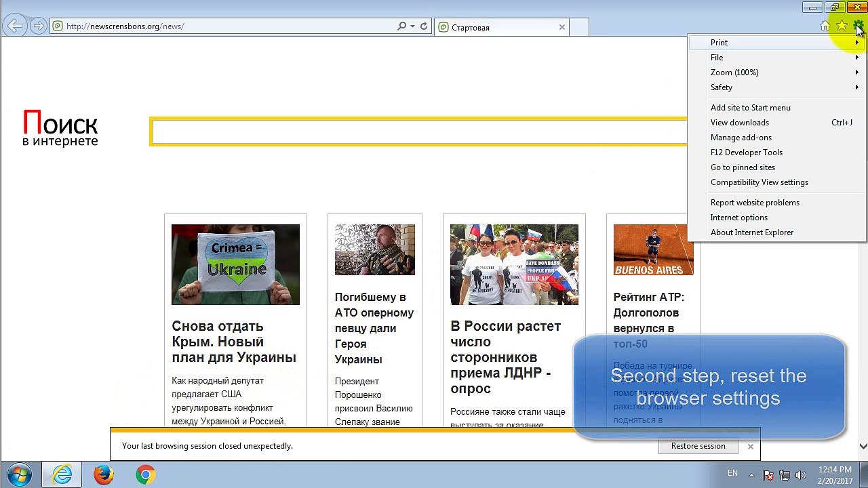Refresh the page with the reload icon
Image resolution: width=868 pixels, height=488 pixels.
pyautogui.click(x=424, y=26)
